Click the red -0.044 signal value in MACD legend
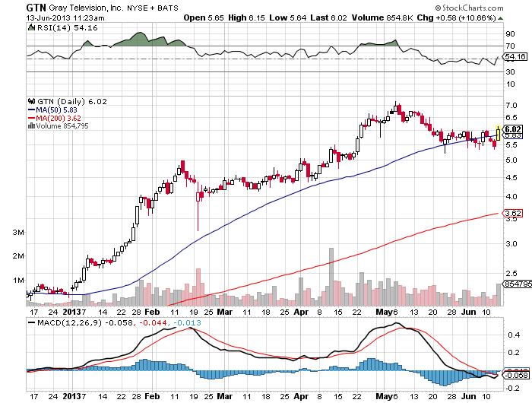The height and width of the screenshot is (403, 532). 152,322
